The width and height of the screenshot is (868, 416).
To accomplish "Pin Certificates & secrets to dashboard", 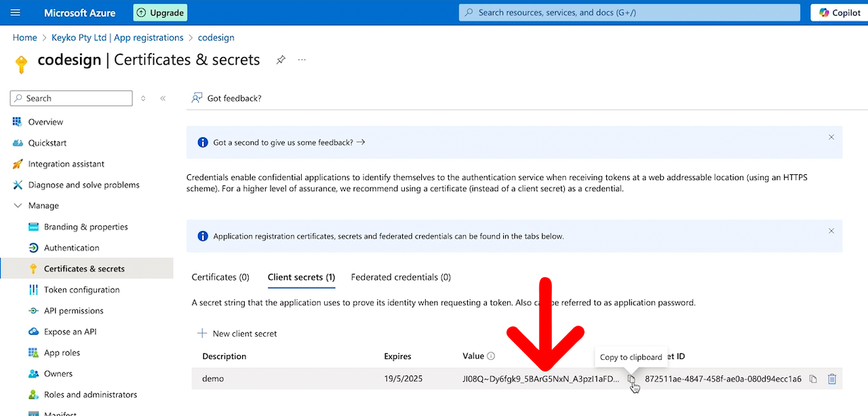I will pyautogui.click(x=281, y=60).
